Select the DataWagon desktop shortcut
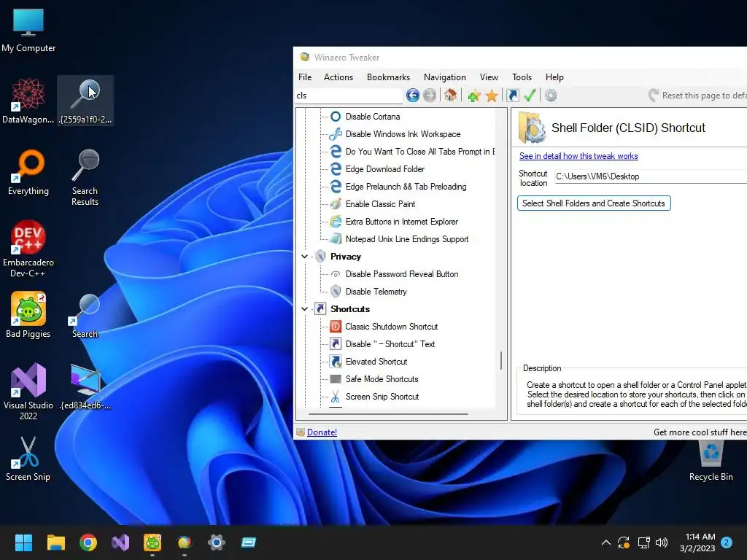 (28, 101)
